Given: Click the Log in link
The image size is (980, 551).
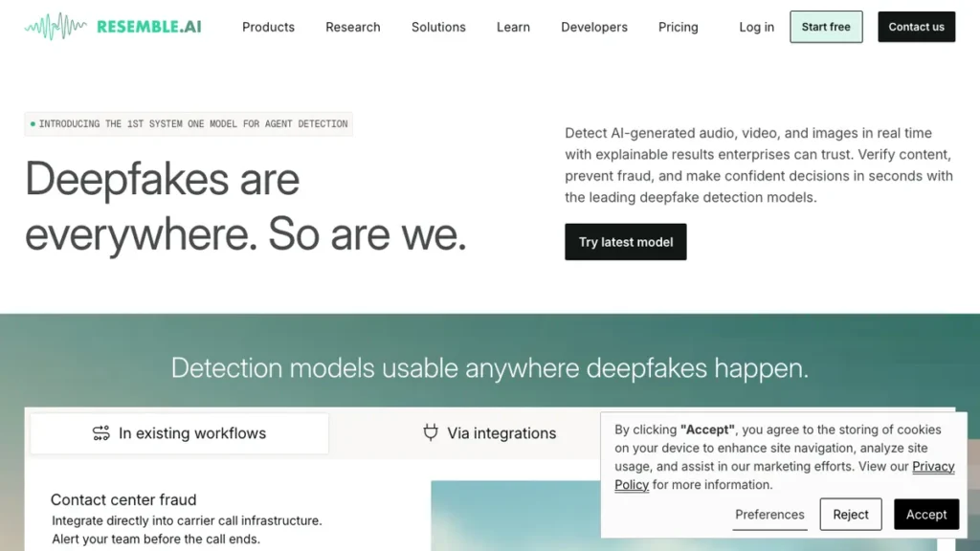Looking at the screenshot, I should [x=756, y=27].
